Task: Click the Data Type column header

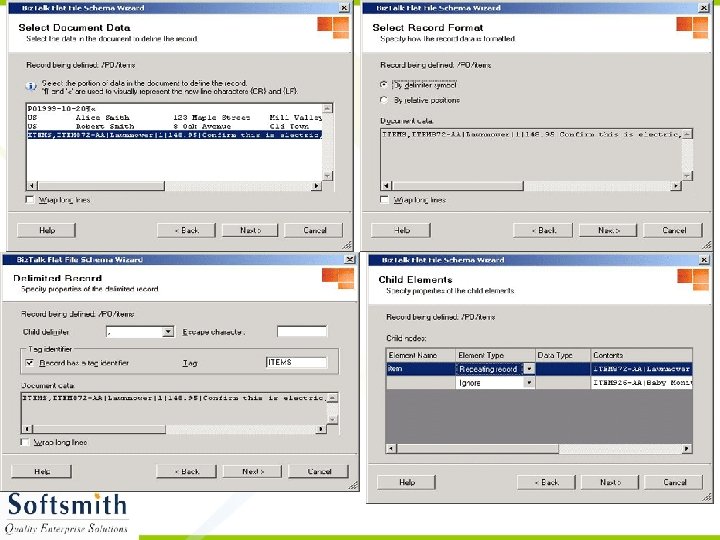Action: click(x=562, y=355)
